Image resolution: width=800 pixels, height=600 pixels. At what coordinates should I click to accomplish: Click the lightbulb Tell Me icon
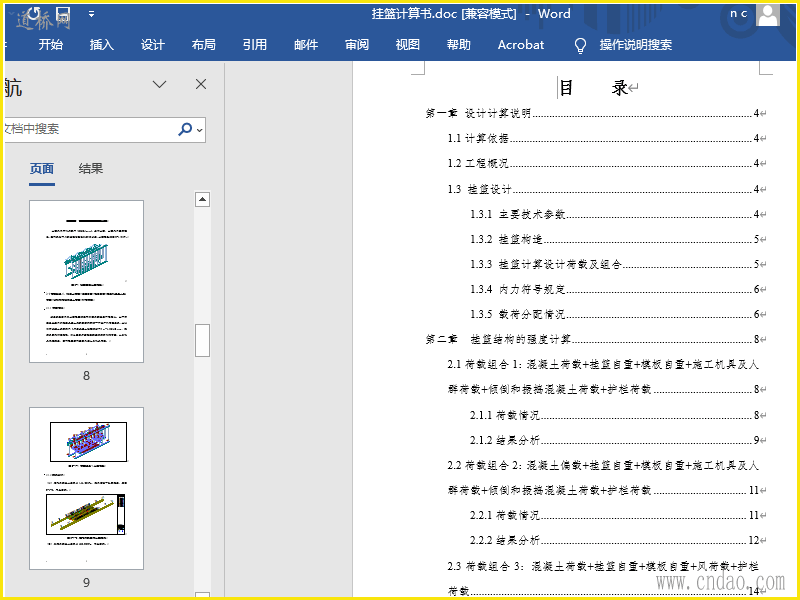click(x=580, y=45)
